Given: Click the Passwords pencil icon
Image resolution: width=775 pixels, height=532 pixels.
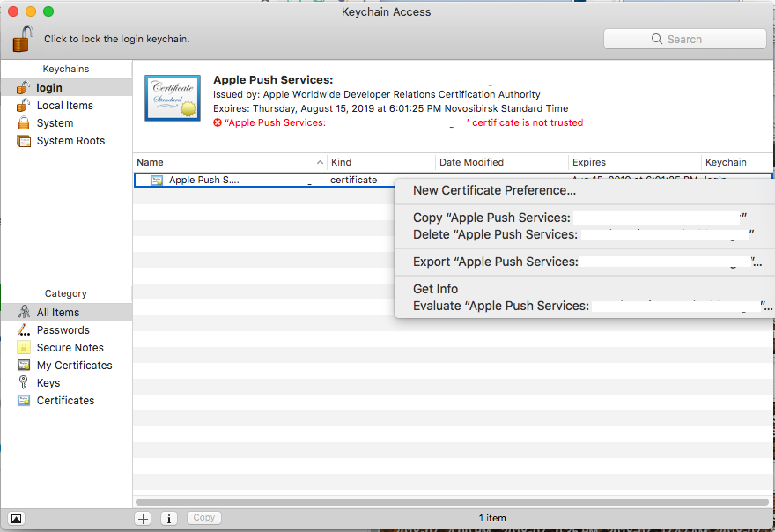Looking at the screenshot, I should pos(23,329).
